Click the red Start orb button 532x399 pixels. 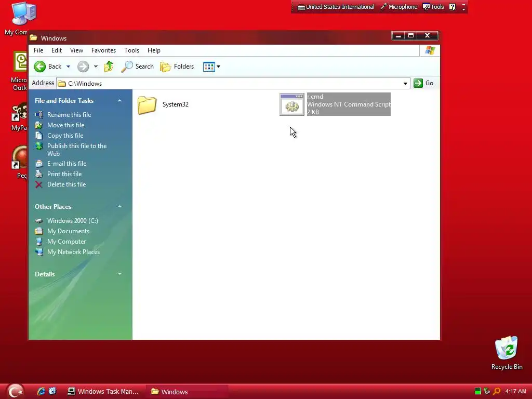coord(15,391)
